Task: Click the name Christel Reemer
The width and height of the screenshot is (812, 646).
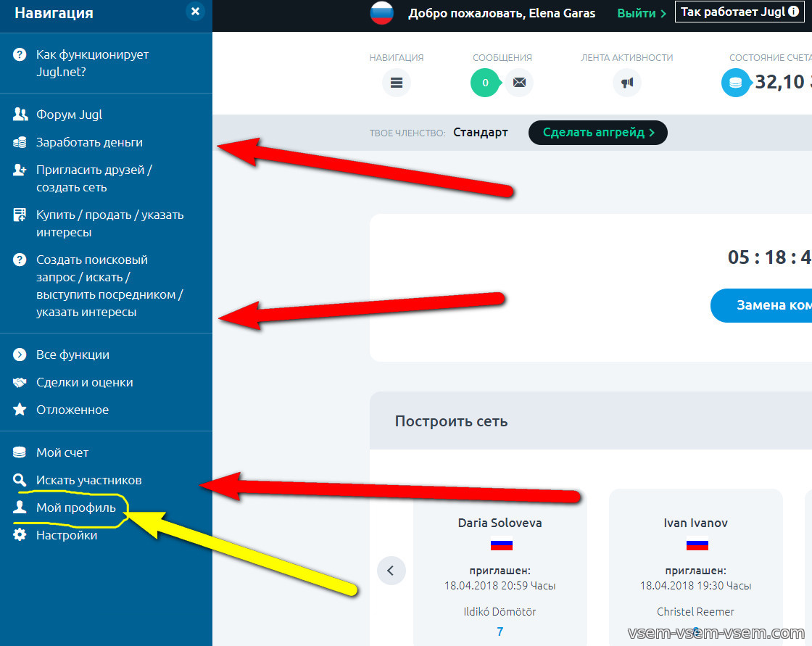Action: 695,612
